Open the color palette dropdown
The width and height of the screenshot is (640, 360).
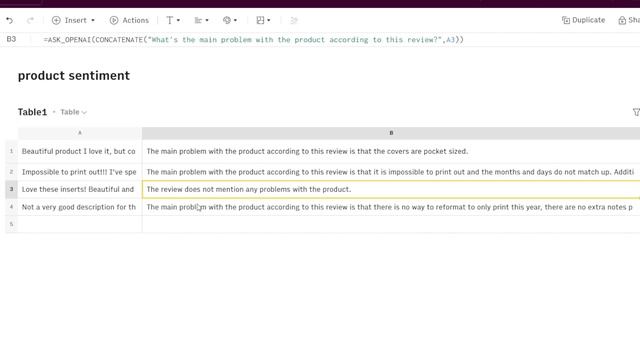230,20
